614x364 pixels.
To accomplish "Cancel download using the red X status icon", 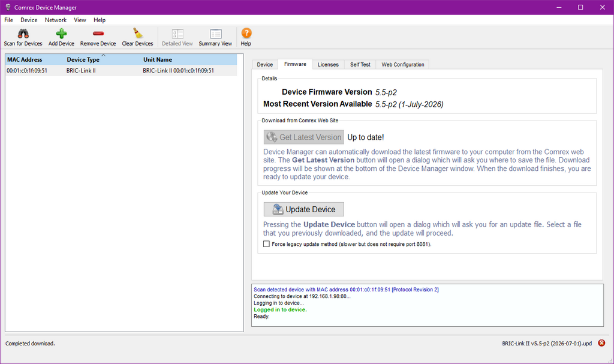I will [x=601, y=343].
